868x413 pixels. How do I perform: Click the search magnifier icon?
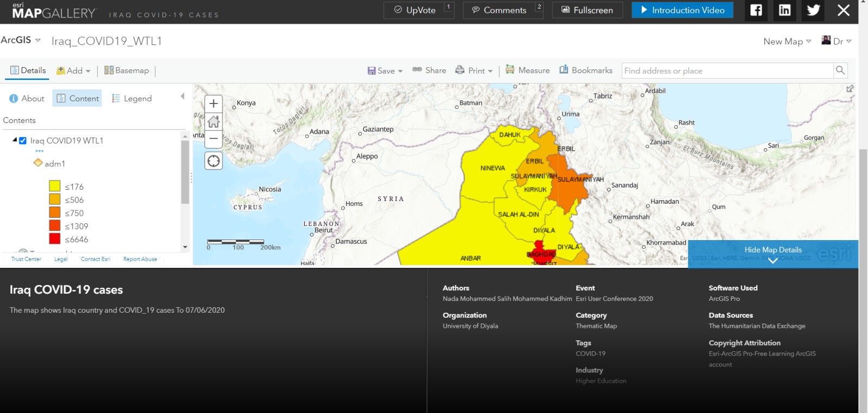coord(840,70)
